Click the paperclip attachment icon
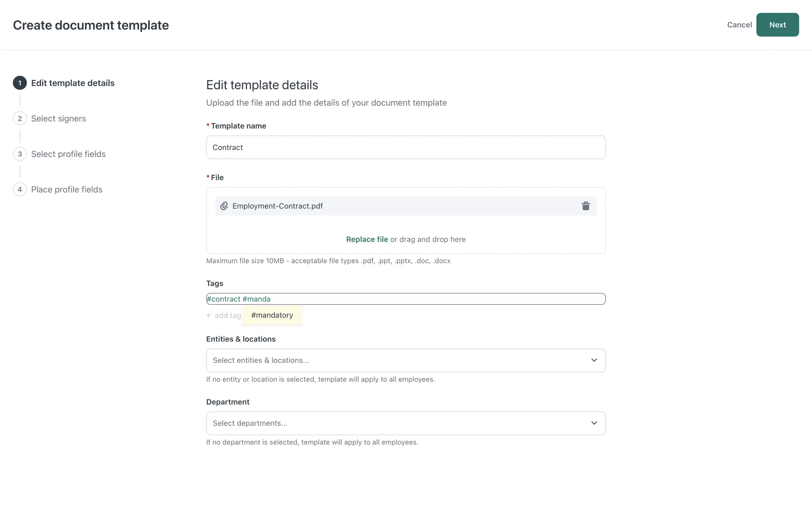This screenshot has height=508, width=812. coord(224,206)
